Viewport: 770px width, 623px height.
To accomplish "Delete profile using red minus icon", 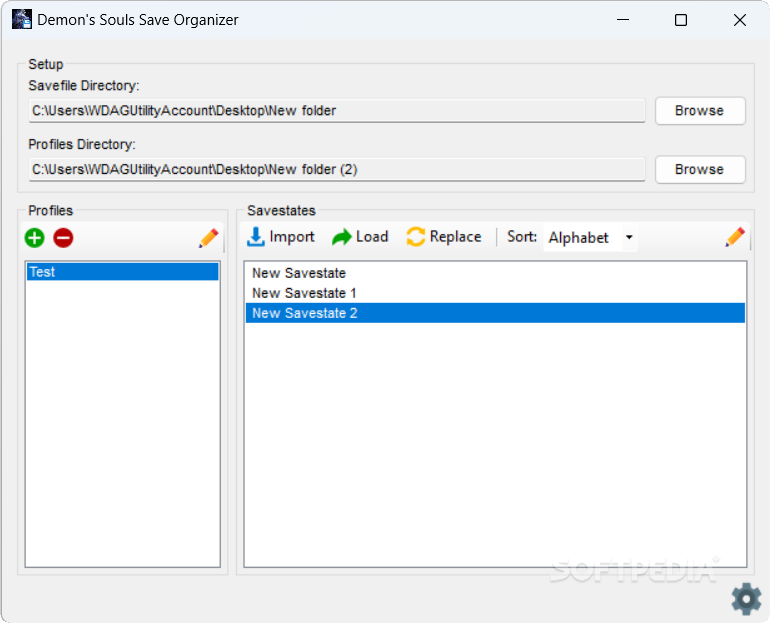I will point(63,238).
